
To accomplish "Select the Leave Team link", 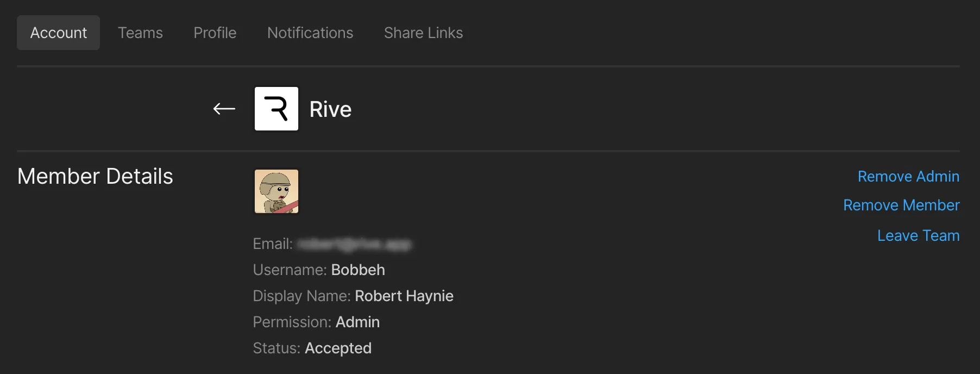I will [918, 235].
